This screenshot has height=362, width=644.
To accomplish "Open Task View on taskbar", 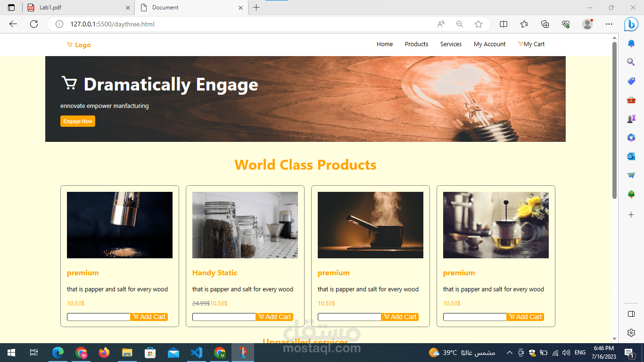I will pos(34,353).
